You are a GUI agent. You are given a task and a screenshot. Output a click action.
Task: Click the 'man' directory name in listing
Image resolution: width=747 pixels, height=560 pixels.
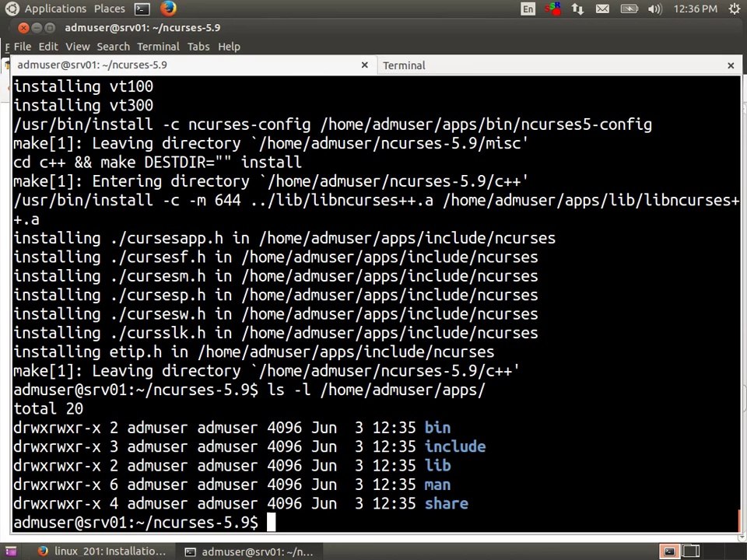point(438,485)
